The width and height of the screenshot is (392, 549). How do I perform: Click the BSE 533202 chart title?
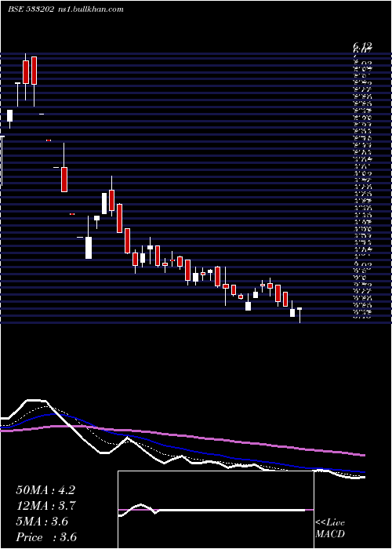pos(31,9)
